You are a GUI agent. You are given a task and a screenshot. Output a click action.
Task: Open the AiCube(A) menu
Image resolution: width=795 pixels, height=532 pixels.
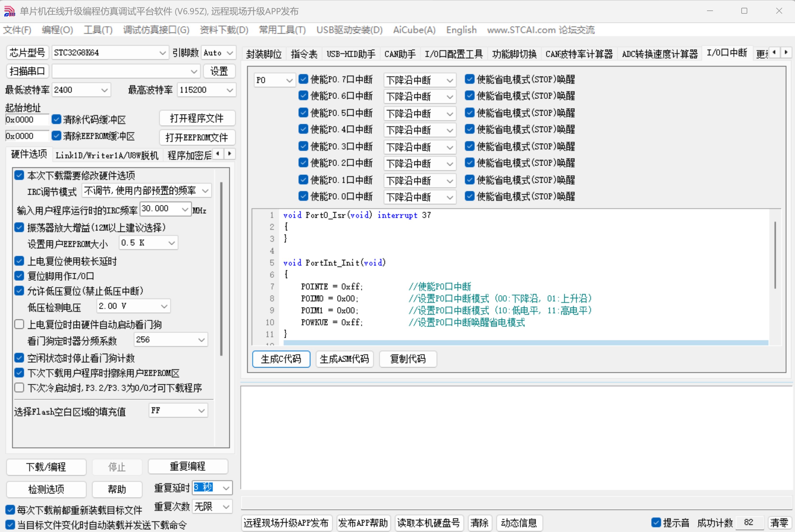pos(414,30)
